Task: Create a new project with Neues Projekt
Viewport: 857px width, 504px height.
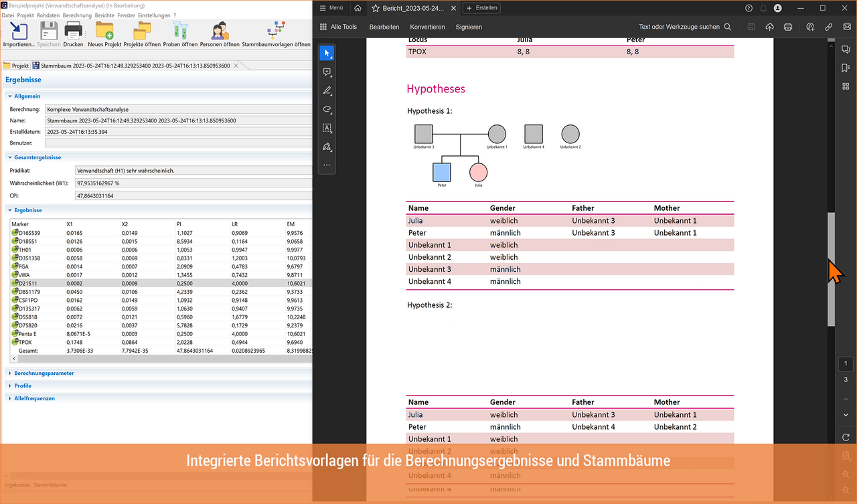Action: [x=104, y=31]
